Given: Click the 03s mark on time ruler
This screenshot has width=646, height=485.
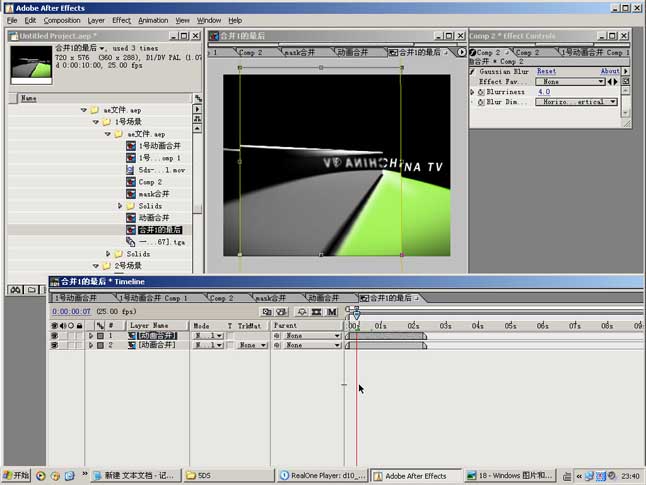Looking at the screenshot, I should coord(445,326).
